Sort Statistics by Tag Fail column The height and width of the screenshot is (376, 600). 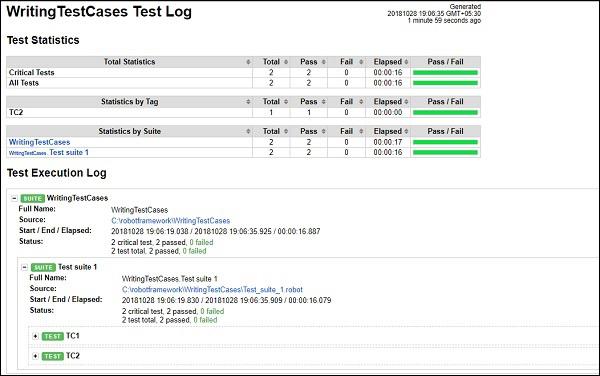pos(361,102)
